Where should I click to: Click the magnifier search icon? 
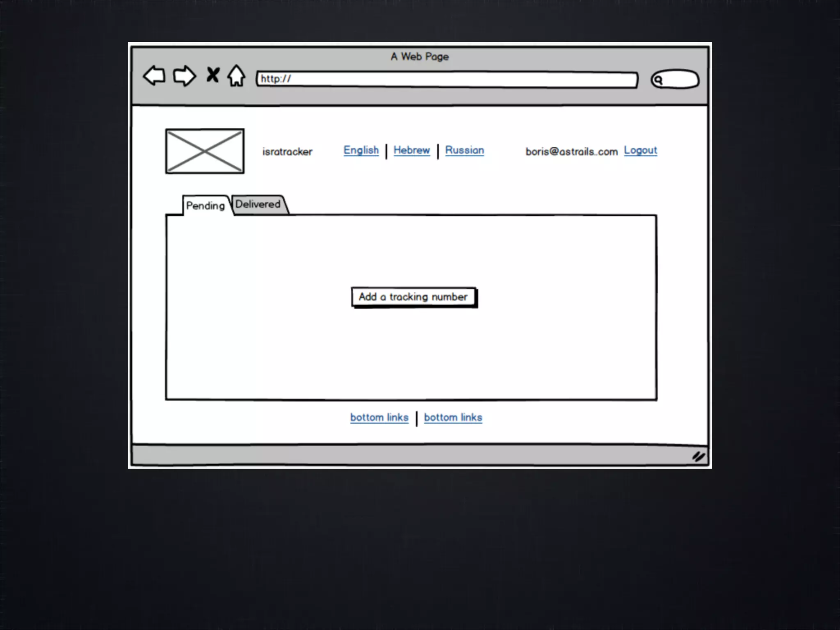(x=658, y=80)
